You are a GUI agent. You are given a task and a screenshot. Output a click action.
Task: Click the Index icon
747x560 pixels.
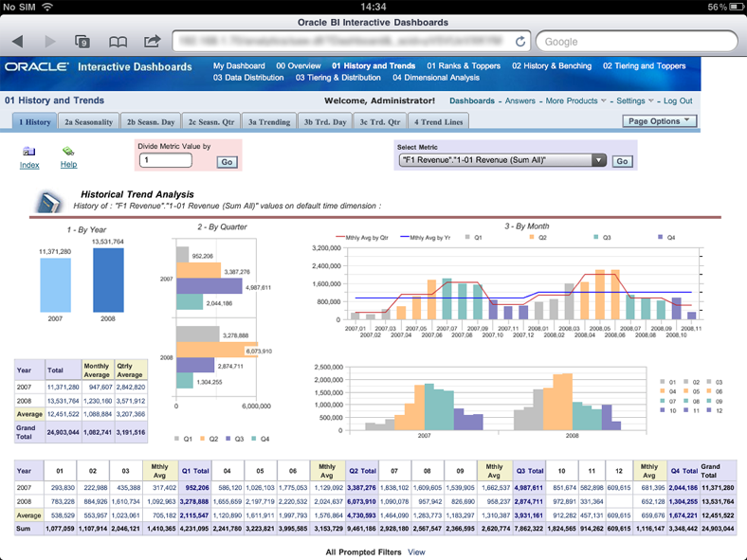pos(29,151)
